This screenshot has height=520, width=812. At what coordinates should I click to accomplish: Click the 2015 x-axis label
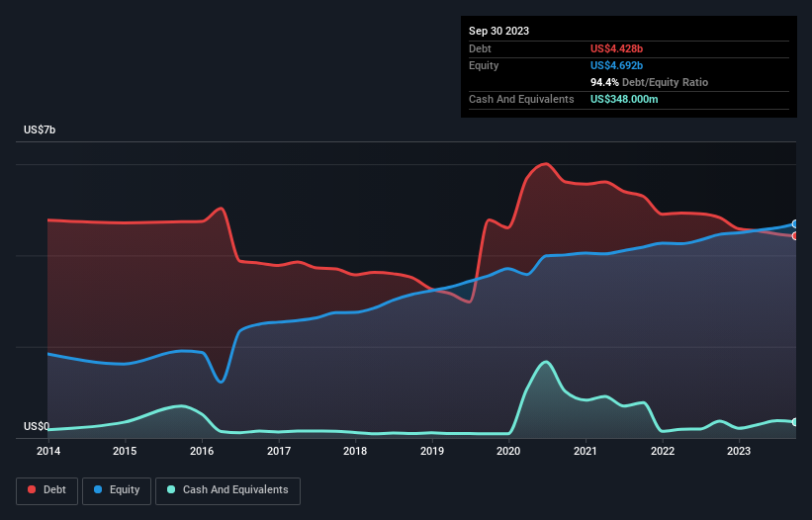pyautogui.click(x=125, y=451)
